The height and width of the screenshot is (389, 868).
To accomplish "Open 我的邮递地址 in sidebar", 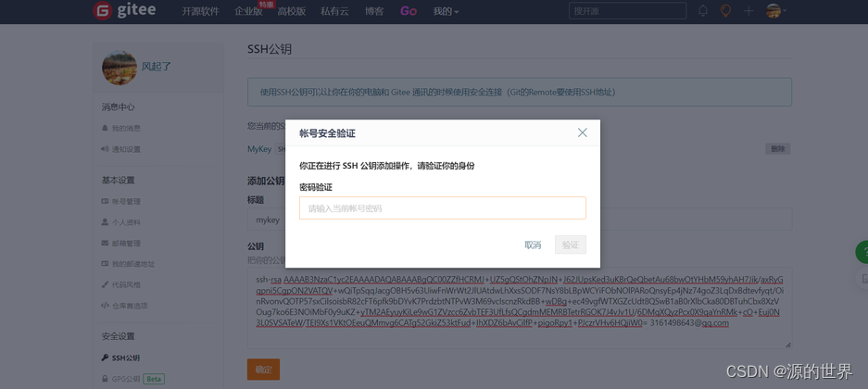I will pos(133,264).
